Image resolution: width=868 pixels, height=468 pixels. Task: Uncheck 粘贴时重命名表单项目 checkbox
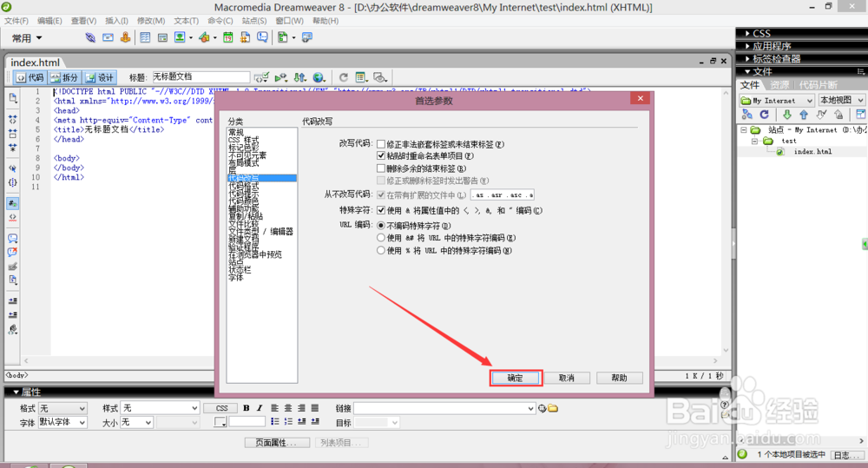381,155
